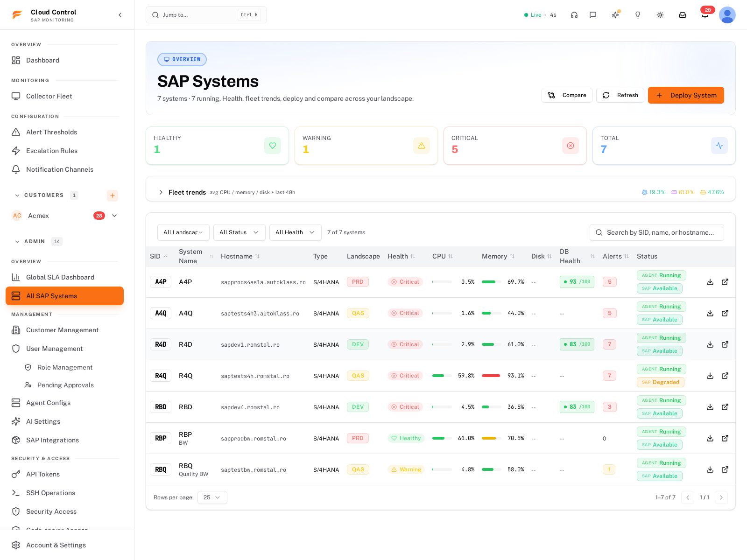Click the Total activity icon card
This screenshot has width=747, height=560.
click(x=719, y=146)
